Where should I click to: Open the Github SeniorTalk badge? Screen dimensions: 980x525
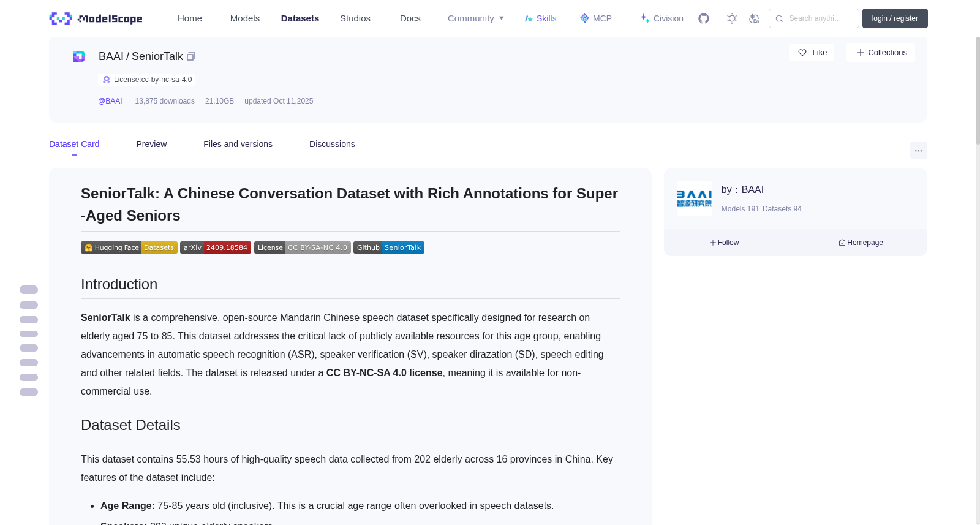point(389,247)
